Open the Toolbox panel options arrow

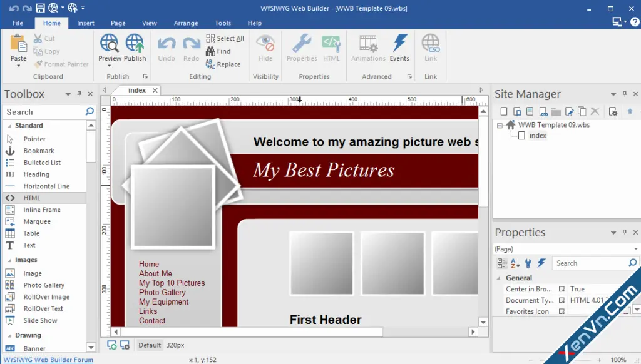(x=68, y=94)
